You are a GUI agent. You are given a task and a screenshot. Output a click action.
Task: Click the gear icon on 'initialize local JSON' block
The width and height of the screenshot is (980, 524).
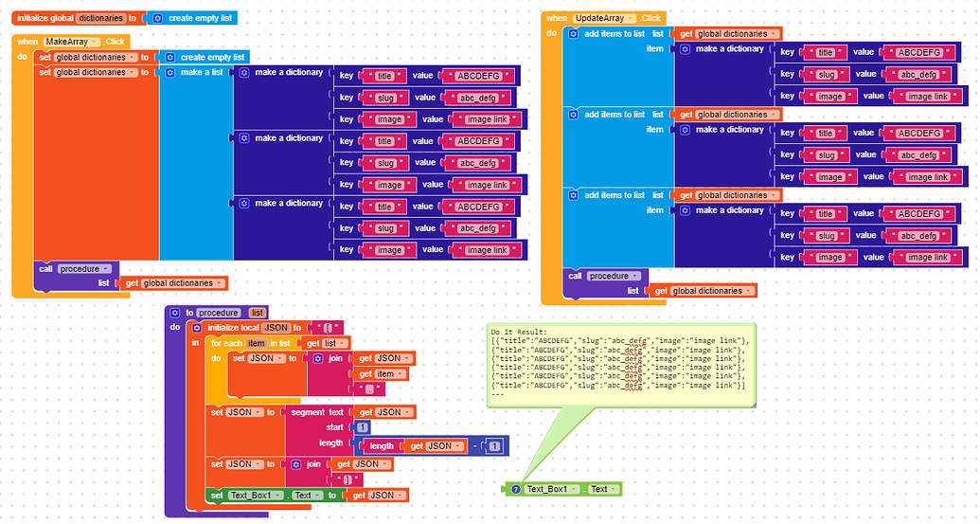[198, 328]
